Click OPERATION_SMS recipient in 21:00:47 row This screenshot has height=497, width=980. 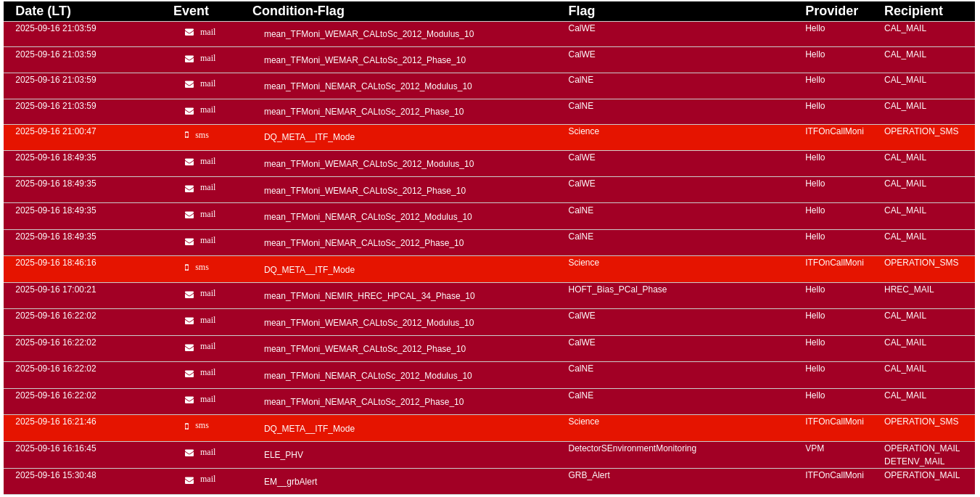pyautogui.click(x=921, y=131)
